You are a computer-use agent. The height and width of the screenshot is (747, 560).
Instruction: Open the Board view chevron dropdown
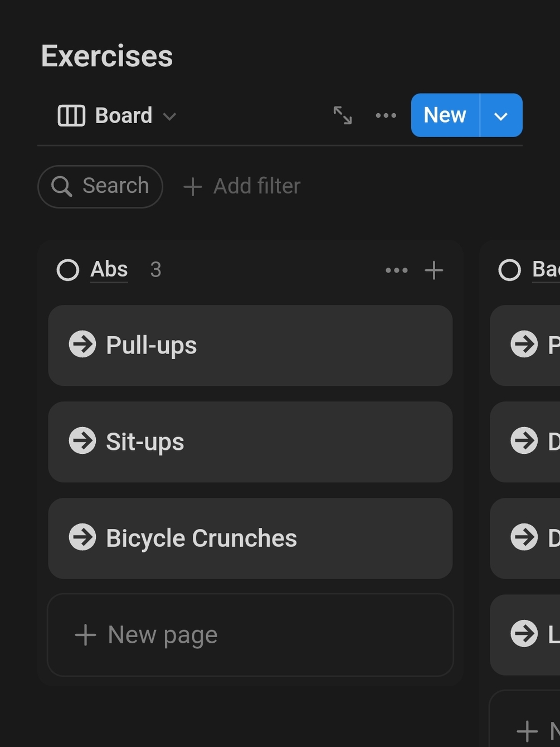pos(169,117)
